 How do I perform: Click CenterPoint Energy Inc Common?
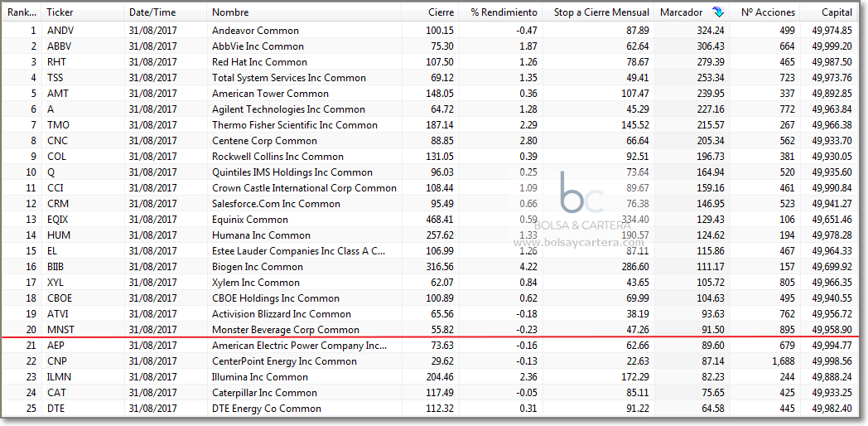pyautogui.click(x=284, y=361)
